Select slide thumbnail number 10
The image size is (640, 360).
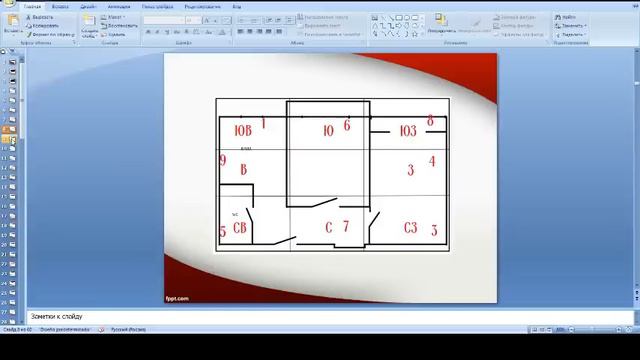tap(13, 149)
